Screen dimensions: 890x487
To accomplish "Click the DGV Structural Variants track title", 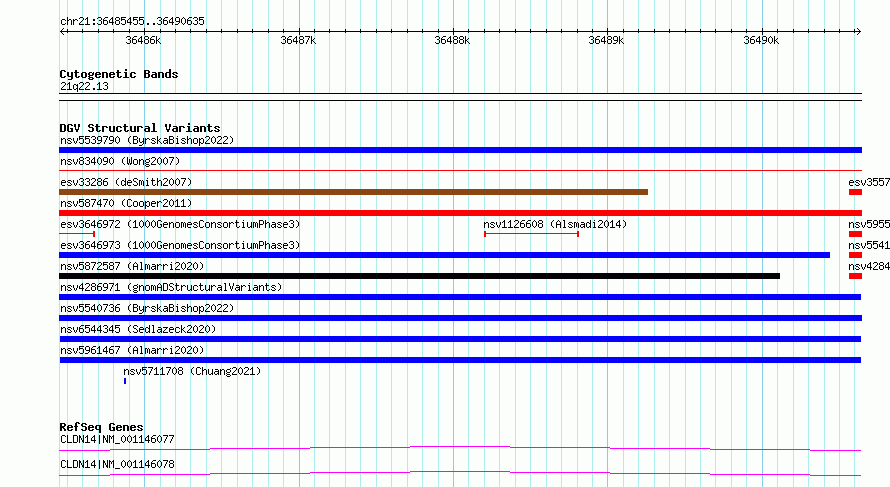I will coord(140,128).
